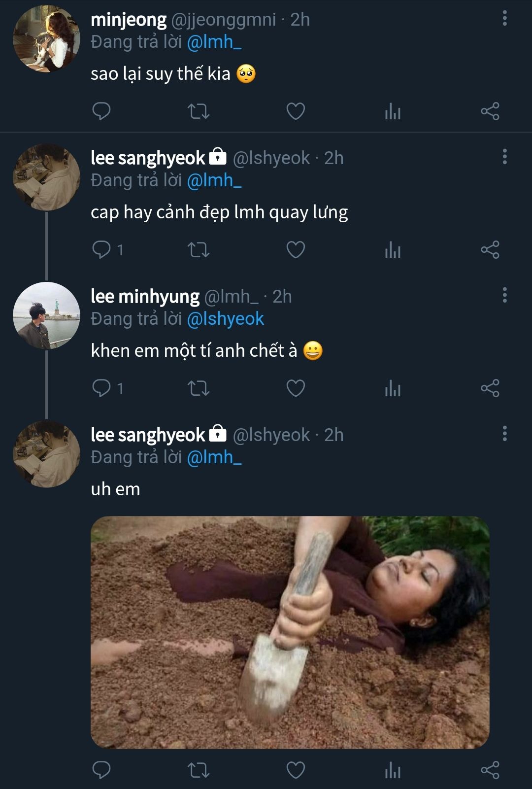This screenshot has width=532, height=789.
Task: Share the "uh em" image tweet
Action: point(490,770)
